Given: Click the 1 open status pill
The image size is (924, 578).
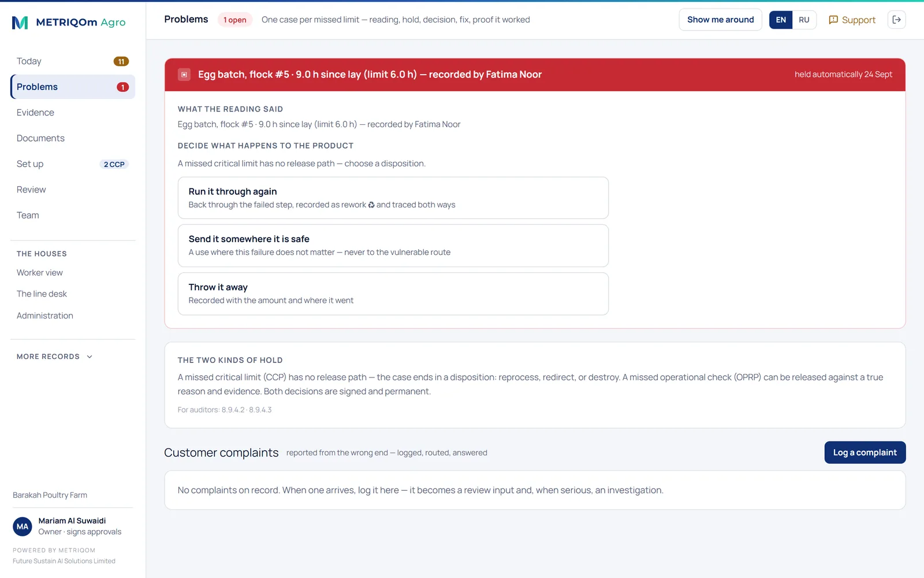Looking at the screenshot, I should point(235,20).
